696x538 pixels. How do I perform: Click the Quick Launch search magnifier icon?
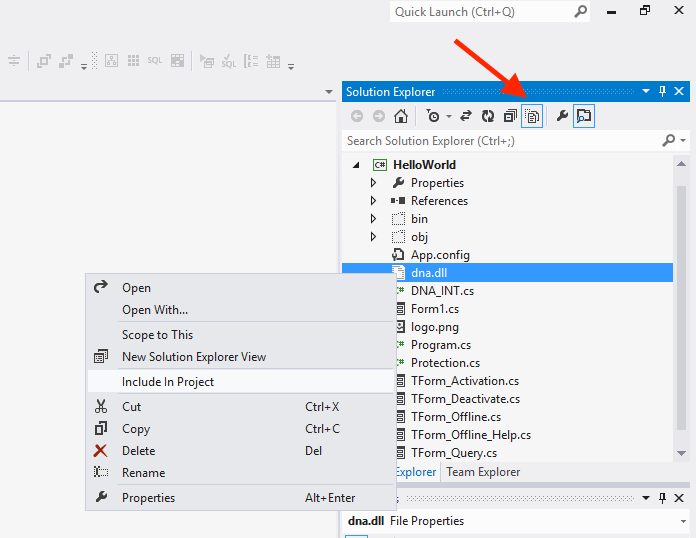point(580,11)
